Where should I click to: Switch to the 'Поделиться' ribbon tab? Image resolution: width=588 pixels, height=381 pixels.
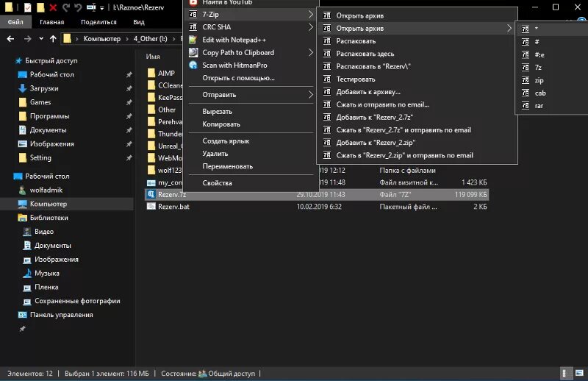98,22
